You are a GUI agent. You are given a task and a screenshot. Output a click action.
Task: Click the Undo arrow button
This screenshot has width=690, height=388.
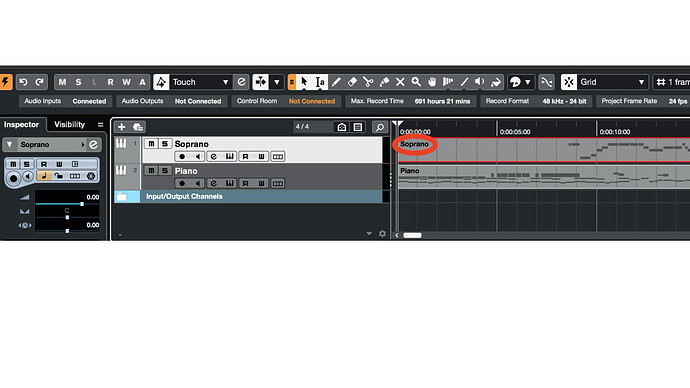tap(23, 82)
